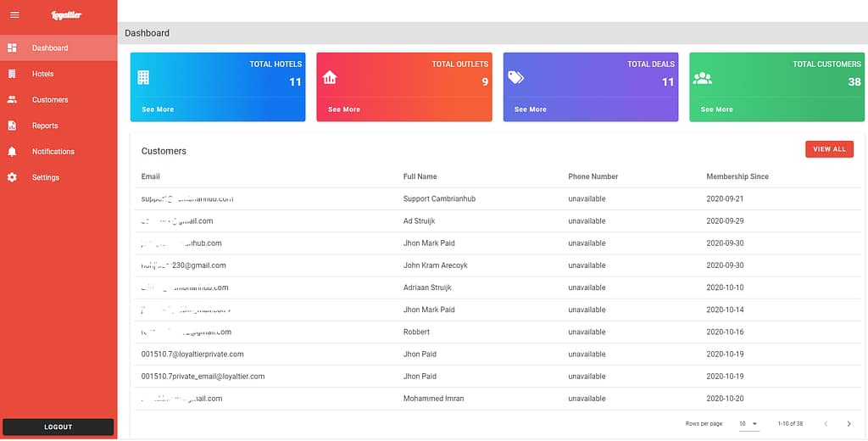
Task: Click the hamburger menu icon
Action: point(14,14)
